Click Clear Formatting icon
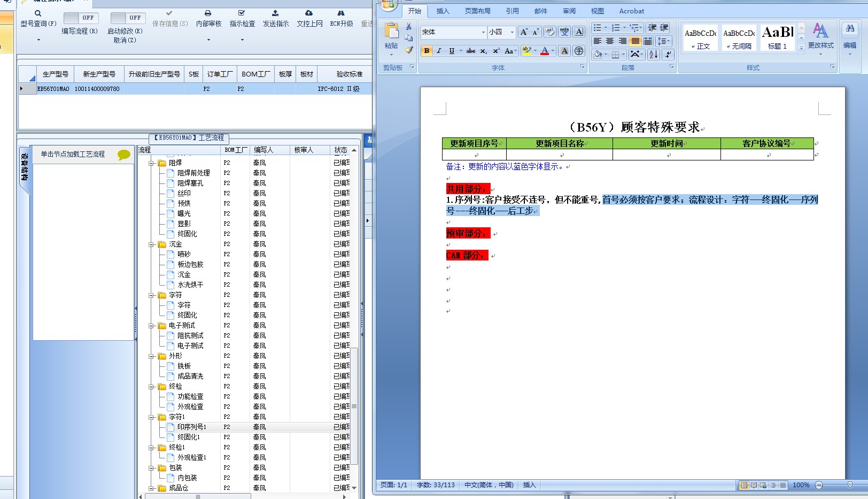868x499 pixels. (549, 32)
